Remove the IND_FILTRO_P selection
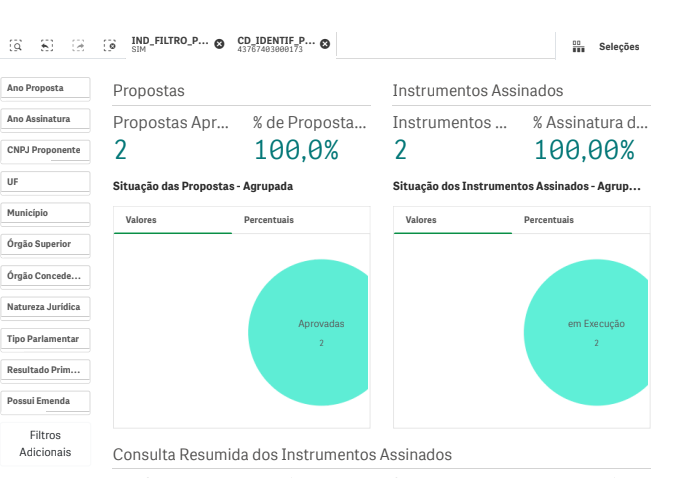 pyautogui.click(x=219, y=44)
